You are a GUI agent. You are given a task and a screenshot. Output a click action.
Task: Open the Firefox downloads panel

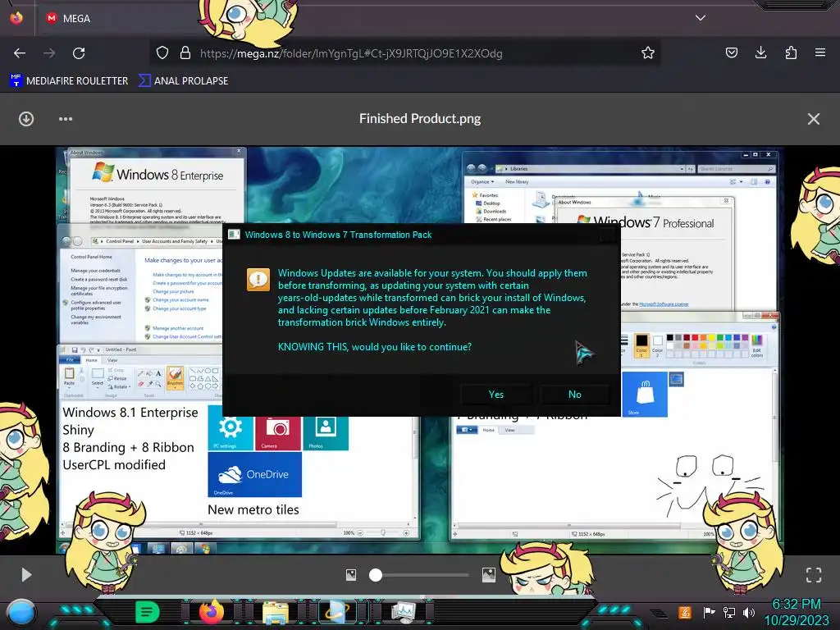pyautogui.click(x=760, y=52)
